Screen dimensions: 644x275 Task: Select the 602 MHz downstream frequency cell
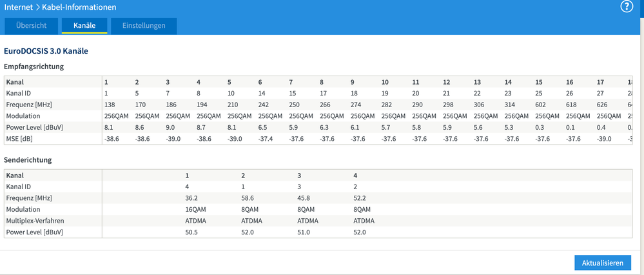[540, 103]
